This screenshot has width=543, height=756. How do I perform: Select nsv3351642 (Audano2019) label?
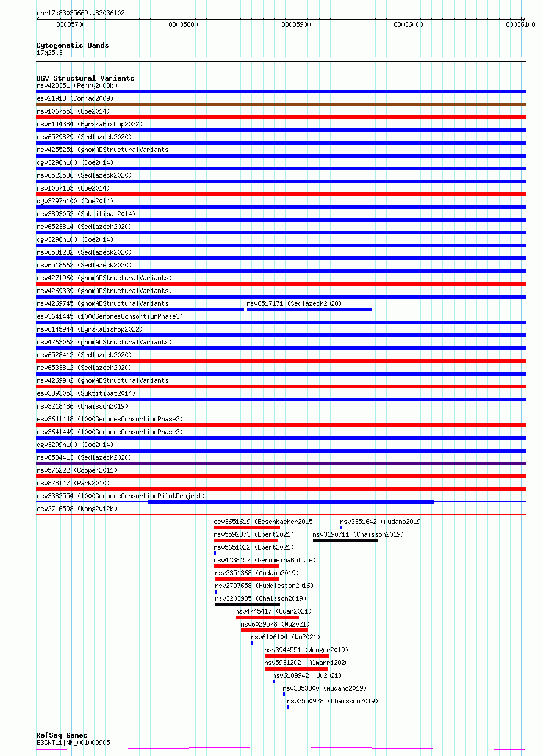382,522
